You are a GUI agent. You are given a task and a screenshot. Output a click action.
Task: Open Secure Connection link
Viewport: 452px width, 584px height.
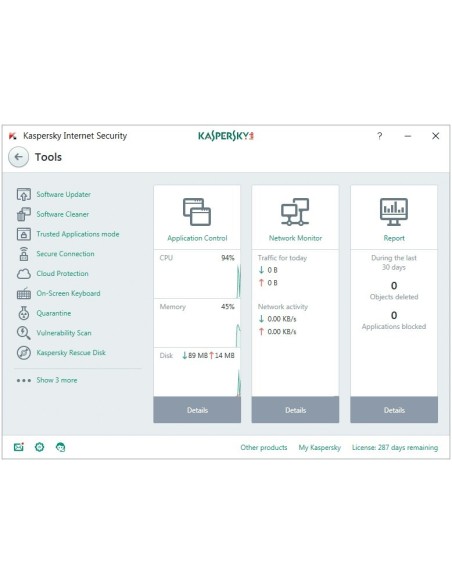pos(66,254)
